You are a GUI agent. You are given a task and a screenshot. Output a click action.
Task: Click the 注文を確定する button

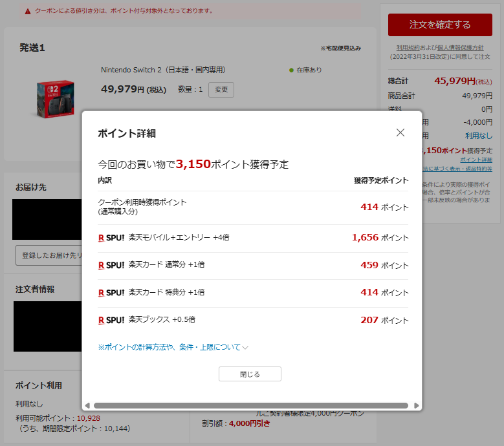click(440, 25)
